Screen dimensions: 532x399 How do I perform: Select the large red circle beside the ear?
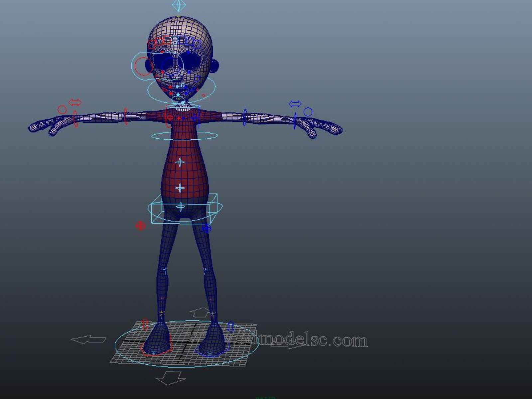144,66
